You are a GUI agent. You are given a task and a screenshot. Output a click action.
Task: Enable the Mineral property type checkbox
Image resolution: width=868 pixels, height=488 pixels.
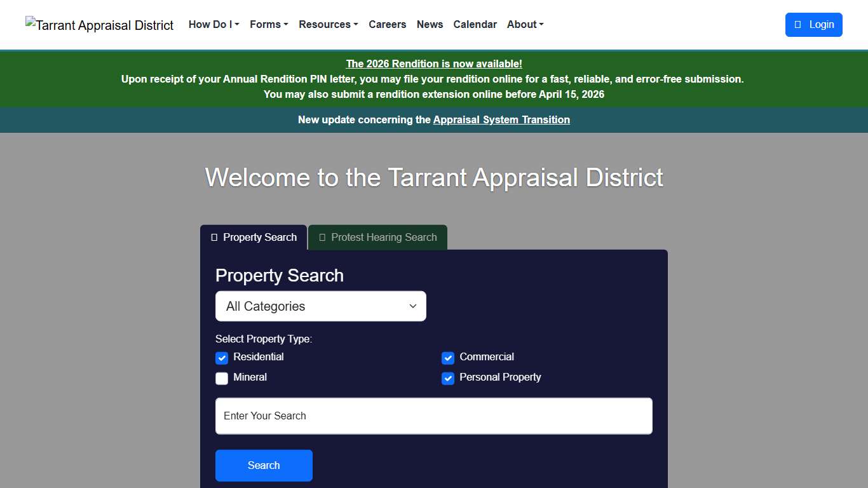tap(221, 378)
